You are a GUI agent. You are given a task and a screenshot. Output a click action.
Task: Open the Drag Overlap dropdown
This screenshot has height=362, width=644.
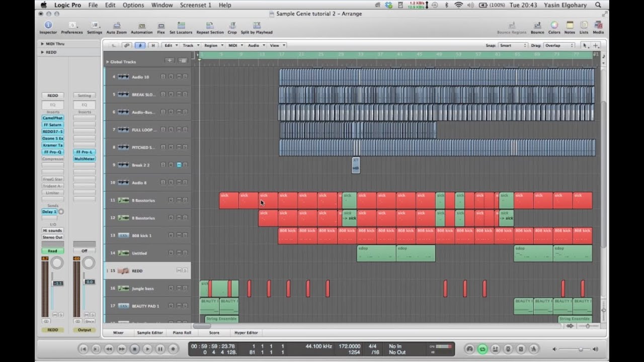coord(558,45)
